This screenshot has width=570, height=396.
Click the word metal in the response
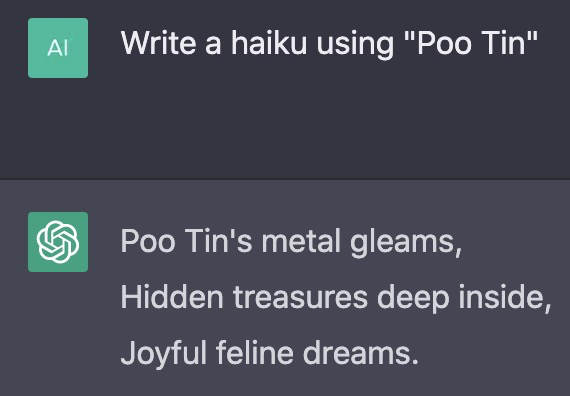301,241
